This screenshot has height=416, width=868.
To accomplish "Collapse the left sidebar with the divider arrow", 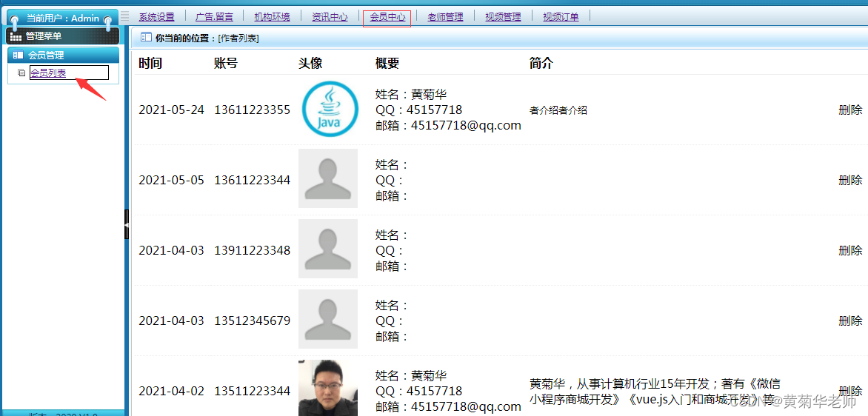I will click(127, 224).
